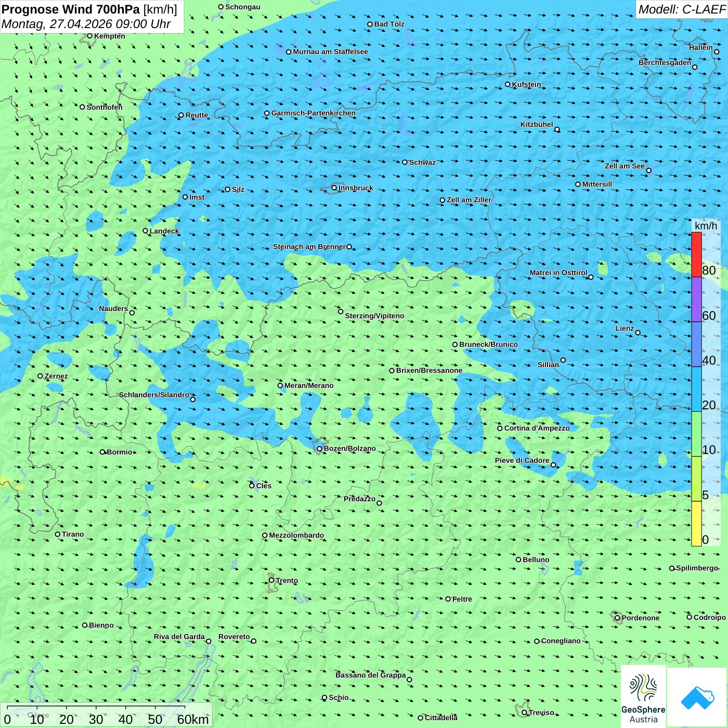Click the Treviso city marker
The width and height of the screenshot is (728, 728).
pyautogui.click(x=525, y=712)
